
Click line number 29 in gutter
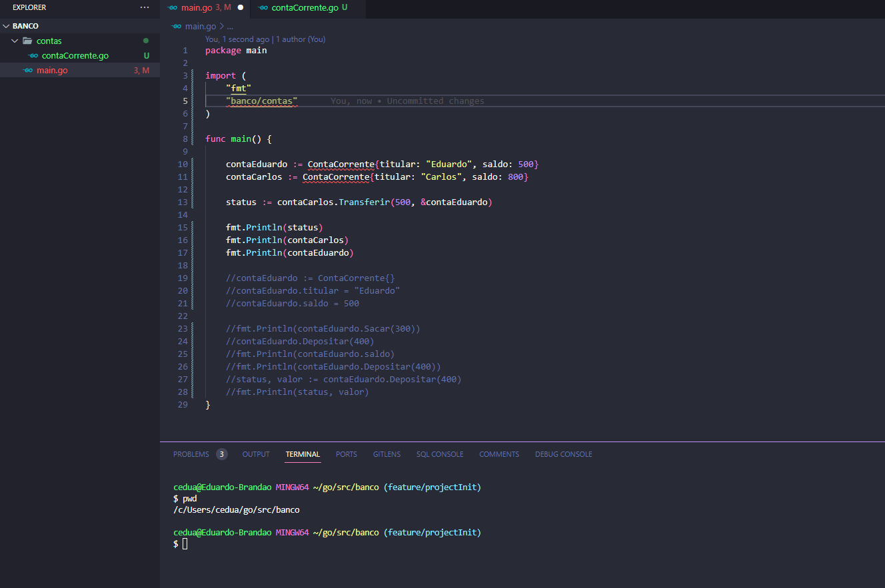click(x=183, y=405)
